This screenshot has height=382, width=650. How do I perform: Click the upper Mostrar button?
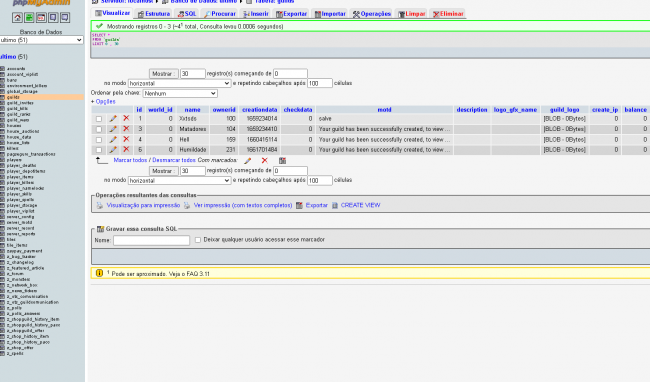click(164, 74)
